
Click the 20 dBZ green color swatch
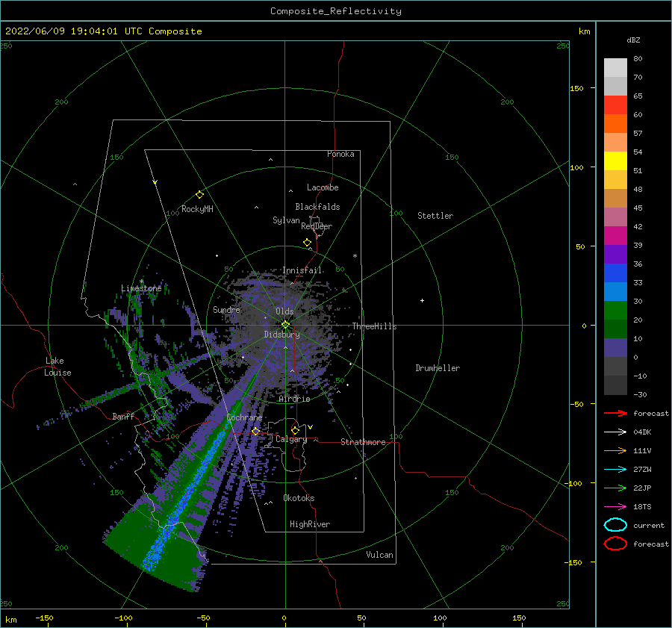615,311
